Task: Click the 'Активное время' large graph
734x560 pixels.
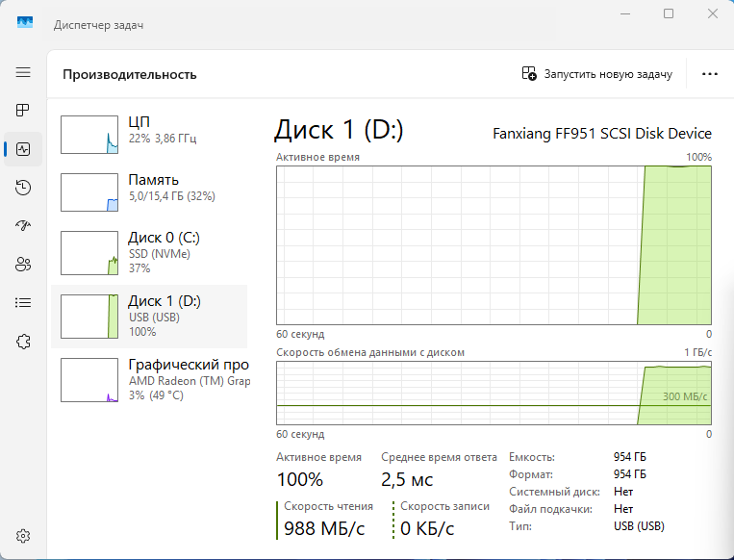Action: click(494, 244)
